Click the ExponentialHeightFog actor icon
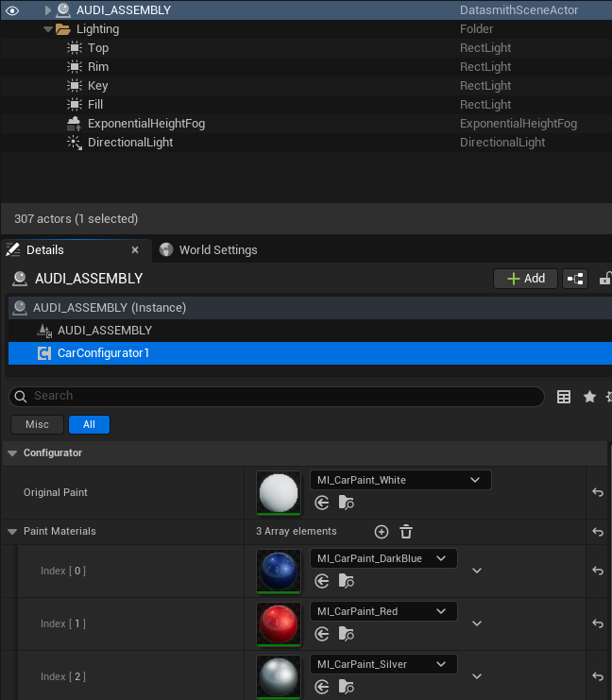This screenshot has height=700, width=612. [x=74, y=123]
